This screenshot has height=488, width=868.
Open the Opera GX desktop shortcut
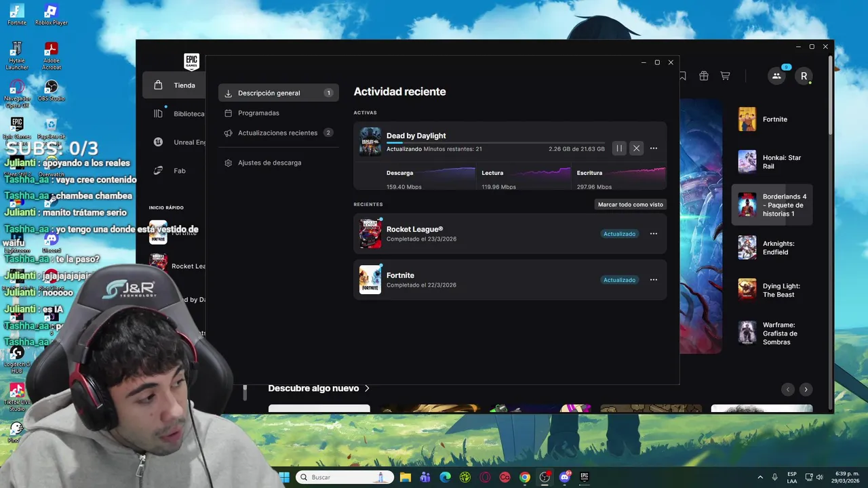17,94
